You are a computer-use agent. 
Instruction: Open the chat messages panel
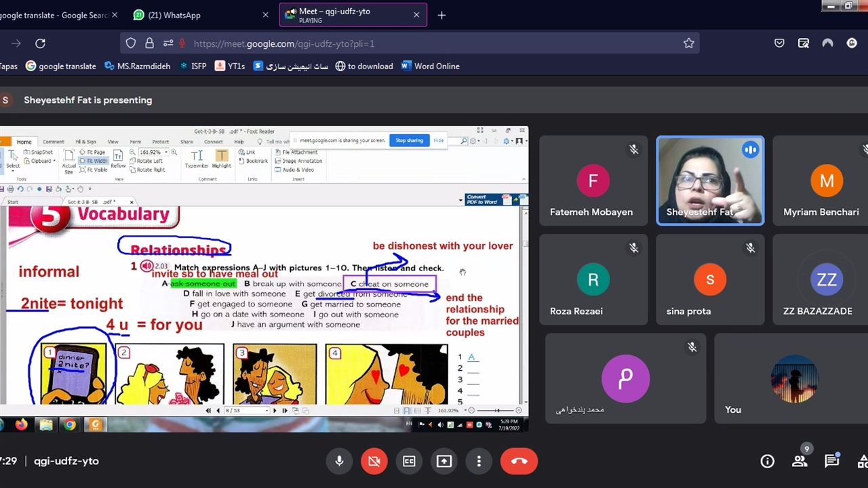coord(831,461)
